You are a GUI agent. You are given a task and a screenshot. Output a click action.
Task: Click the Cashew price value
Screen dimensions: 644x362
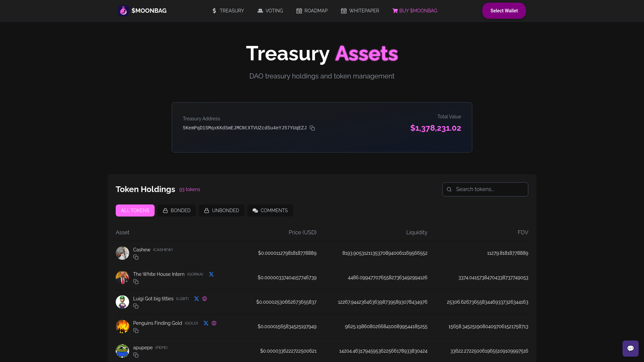(x=287, y=253)
